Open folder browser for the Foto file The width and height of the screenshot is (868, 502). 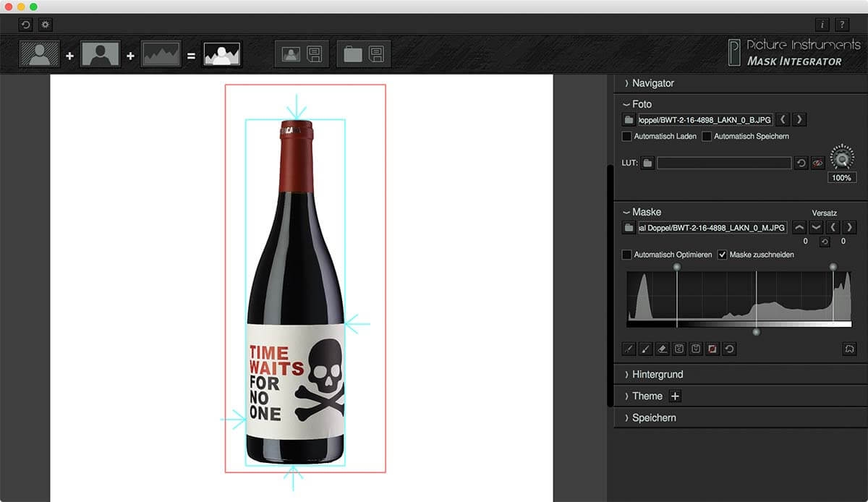pyautogui.click(x=629, y=119)
